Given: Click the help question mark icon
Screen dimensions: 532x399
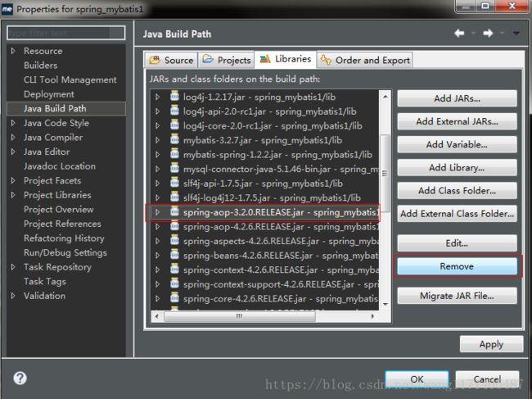Looking at the screenshot, I should tap(20, 378).
